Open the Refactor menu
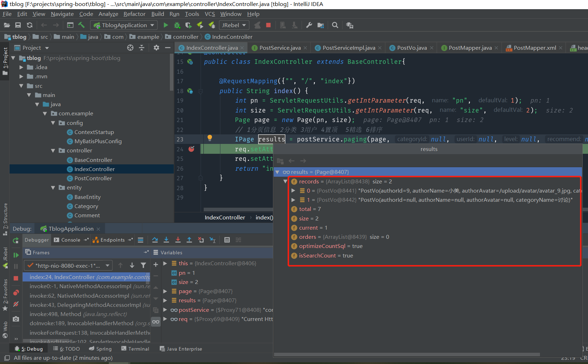The width and height of the screenshot is (588, 364). click(134, 14)
